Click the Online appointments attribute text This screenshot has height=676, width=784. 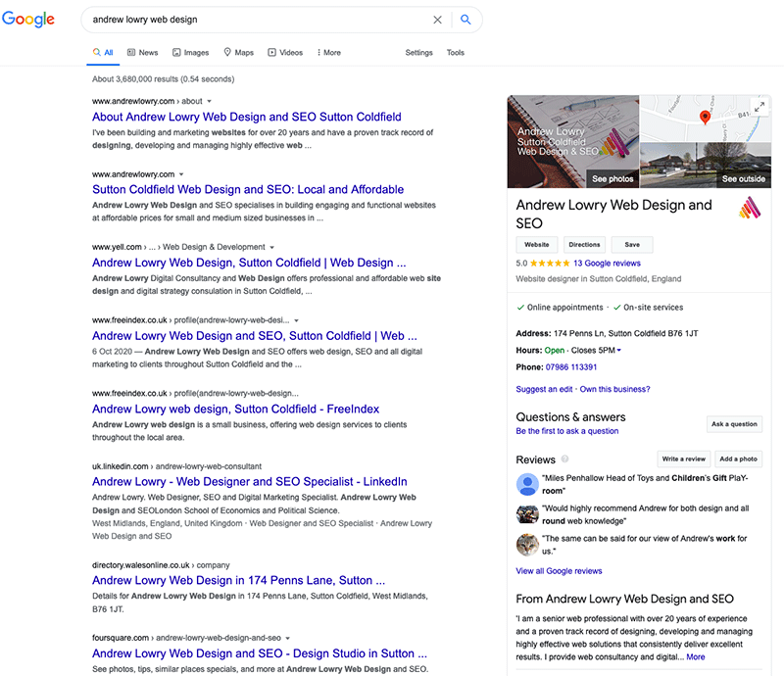point(565,308)
